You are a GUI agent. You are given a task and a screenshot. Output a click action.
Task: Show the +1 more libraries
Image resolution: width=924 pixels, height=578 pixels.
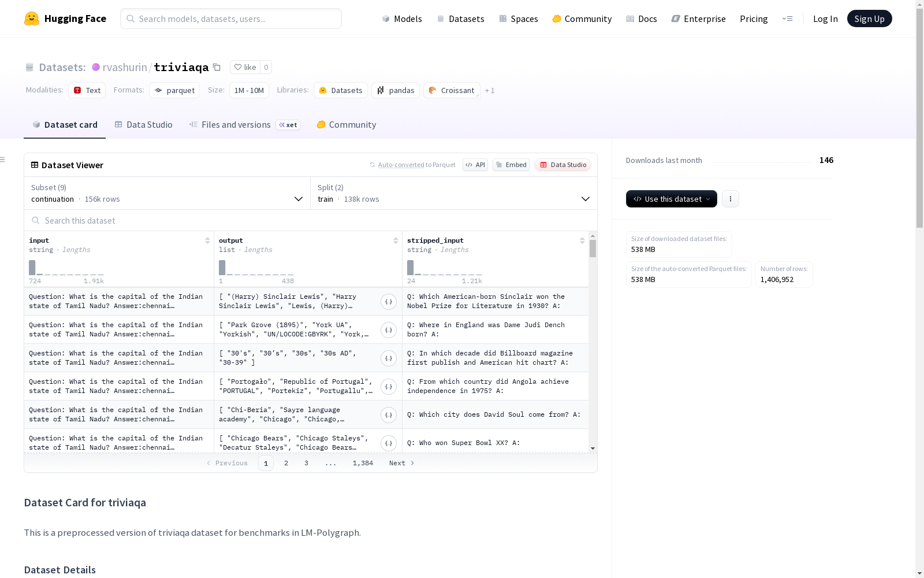pos(490,91)
